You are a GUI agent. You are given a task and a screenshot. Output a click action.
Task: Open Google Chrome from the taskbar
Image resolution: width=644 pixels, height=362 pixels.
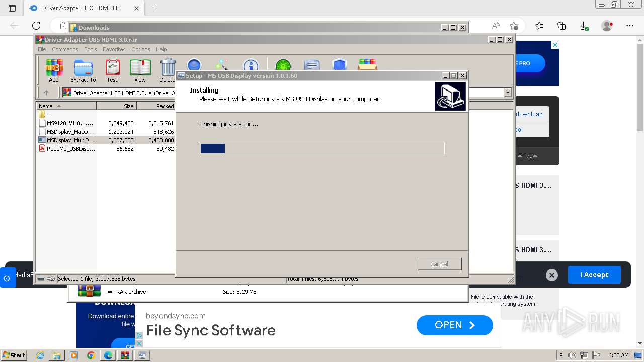(x=91, y=355)
